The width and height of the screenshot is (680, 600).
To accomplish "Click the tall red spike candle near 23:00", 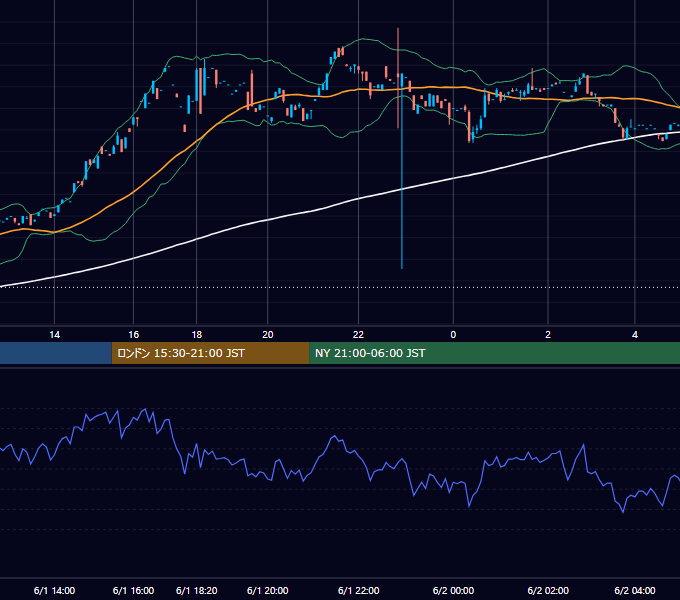I will point(398,78).
